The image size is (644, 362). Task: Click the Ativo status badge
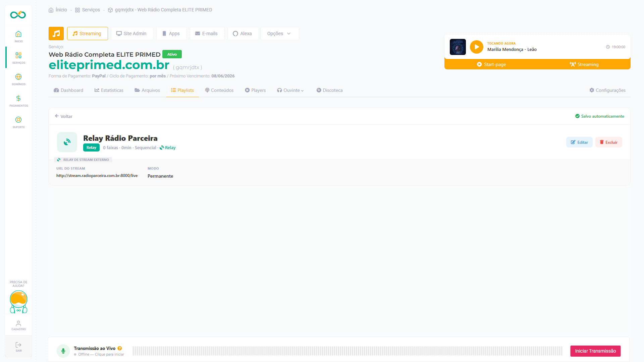pyautogui.click(x=172, y=54)
